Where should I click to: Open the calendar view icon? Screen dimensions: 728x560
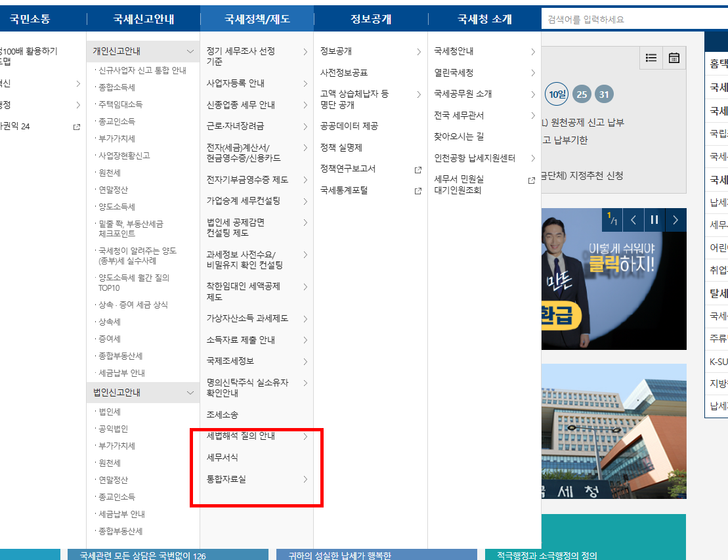[x=674, y=58]
